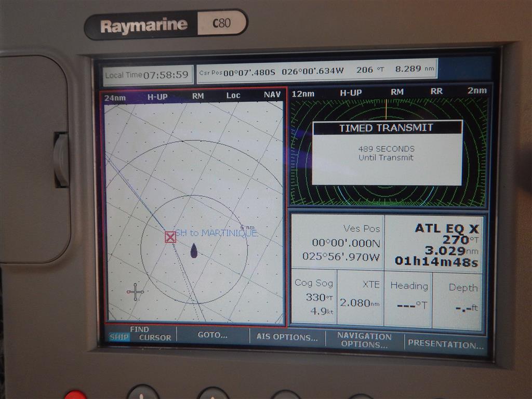The width and height of the screenshot is (532, 399).
Task: Click the 6 nm range ring label
Action: coord(247,227)
